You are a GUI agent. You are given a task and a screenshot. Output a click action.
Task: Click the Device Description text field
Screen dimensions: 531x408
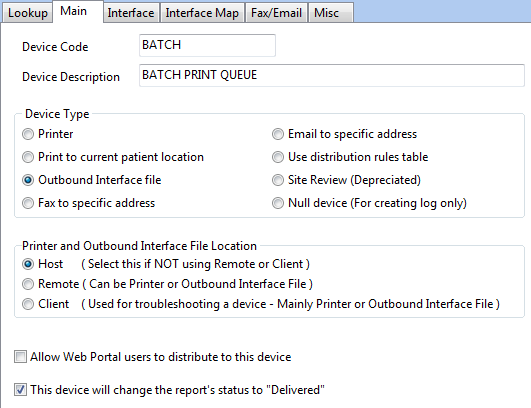click(332, 75)
